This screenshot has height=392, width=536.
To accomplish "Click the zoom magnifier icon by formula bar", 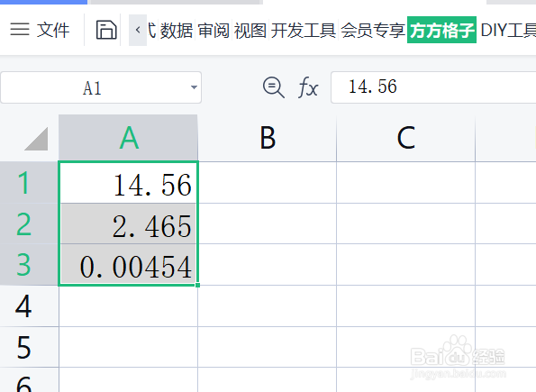I will 274,87.
